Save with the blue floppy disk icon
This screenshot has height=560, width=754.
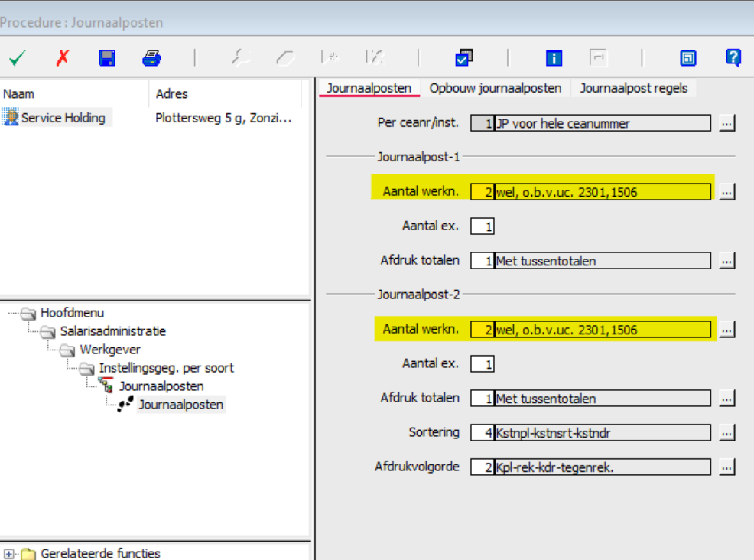point(107,58)
